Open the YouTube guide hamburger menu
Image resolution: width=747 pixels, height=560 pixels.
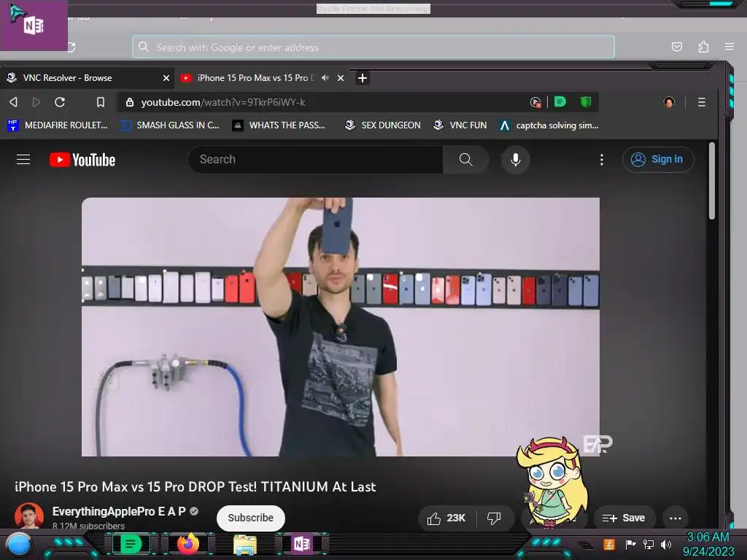click(23, 159)
